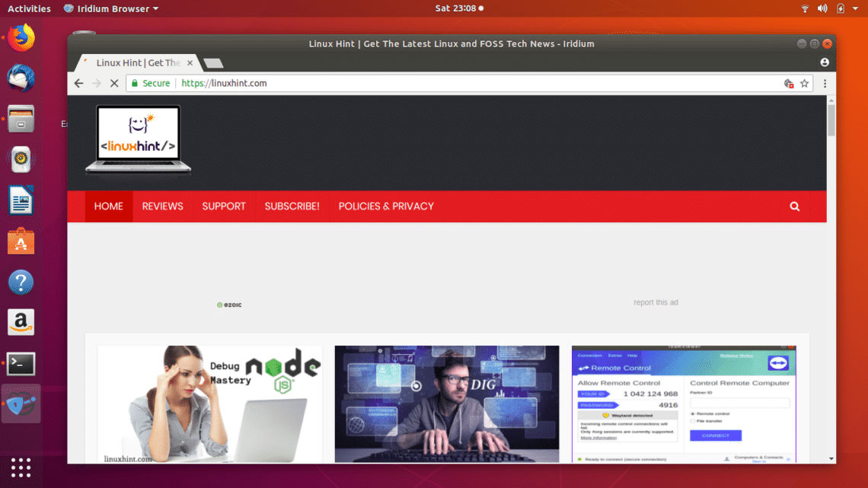
Task: Open a new tab
Action: [214, 63]
